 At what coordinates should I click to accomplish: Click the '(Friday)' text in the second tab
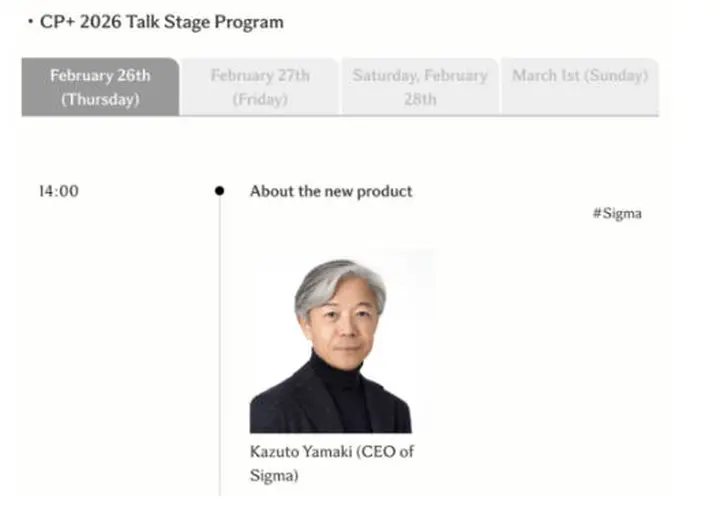point(260,99)
